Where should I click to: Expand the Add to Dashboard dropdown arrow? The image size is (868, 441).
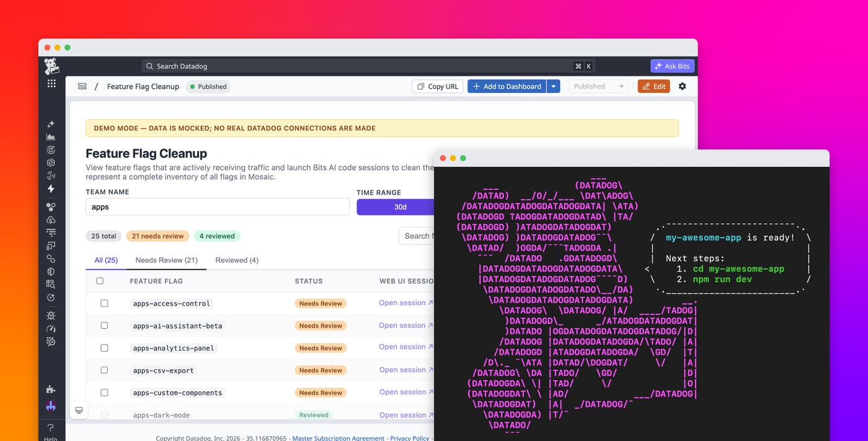tap(554, 86)
